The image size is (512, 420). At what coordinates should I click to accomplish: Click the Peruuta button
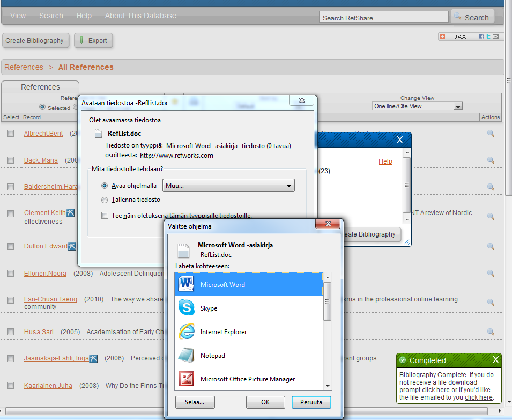click(311, 402)
